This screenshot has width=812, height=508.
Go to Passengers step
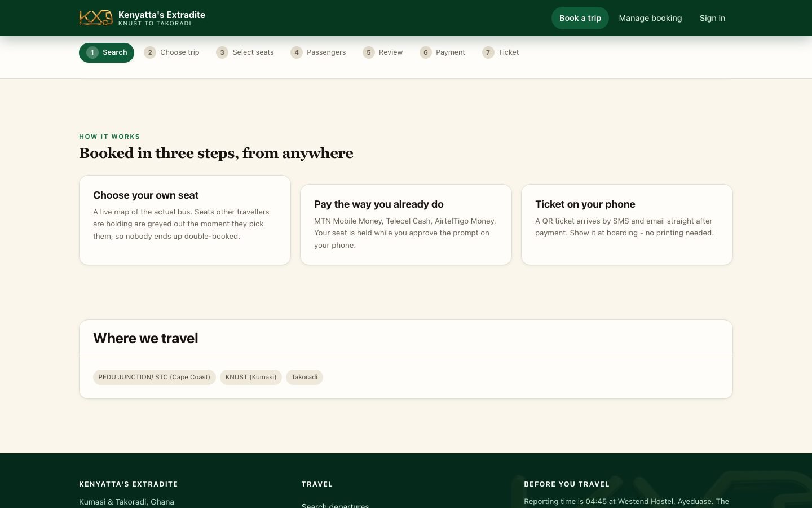click(318, 52)
